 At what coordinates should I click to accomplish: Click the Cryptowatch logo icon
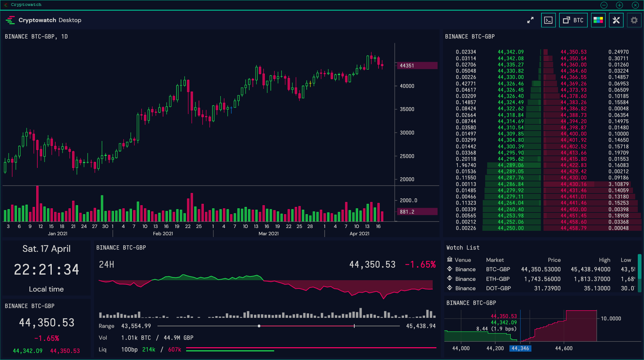coord(10,20)
